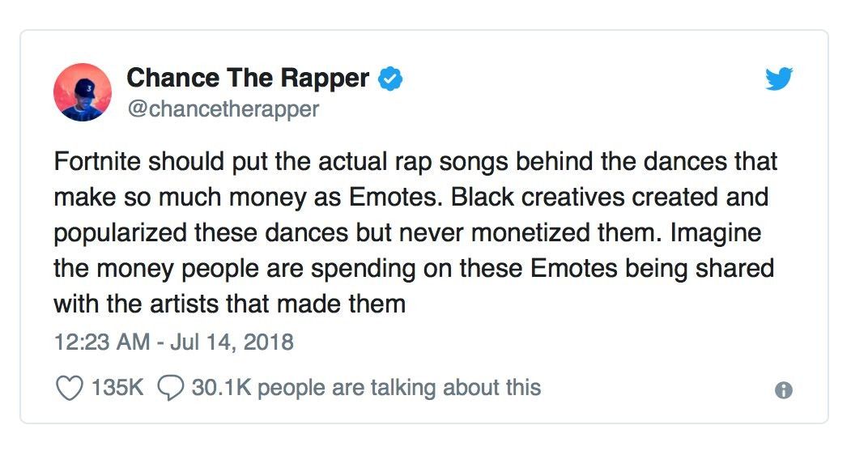868x455 pixels.
Task: Click the word Fortnite in the tweet
Action: (97, 162)
